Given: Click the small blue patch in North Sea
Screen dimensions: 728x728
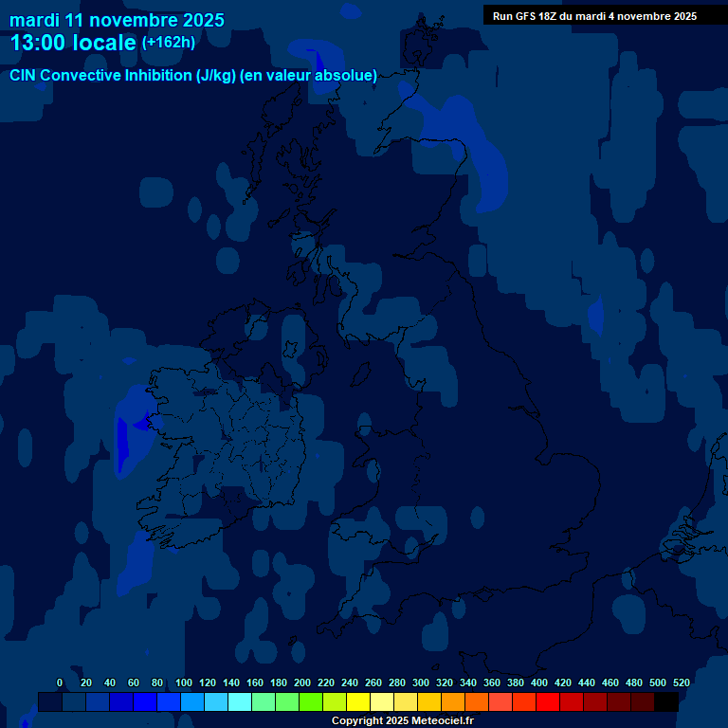Looking at the screenshot, I should 595,316.
